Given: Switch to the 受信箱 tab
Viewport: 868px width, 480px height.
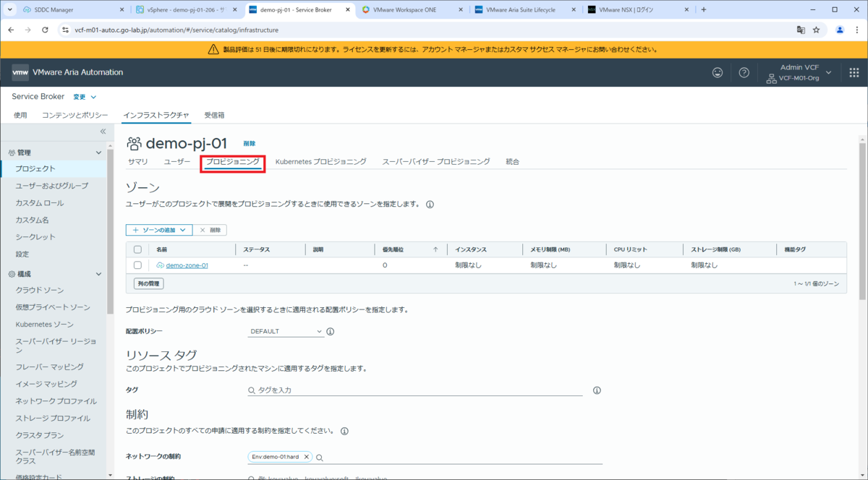Looking at the screenshot, I should tap(214, 115).
